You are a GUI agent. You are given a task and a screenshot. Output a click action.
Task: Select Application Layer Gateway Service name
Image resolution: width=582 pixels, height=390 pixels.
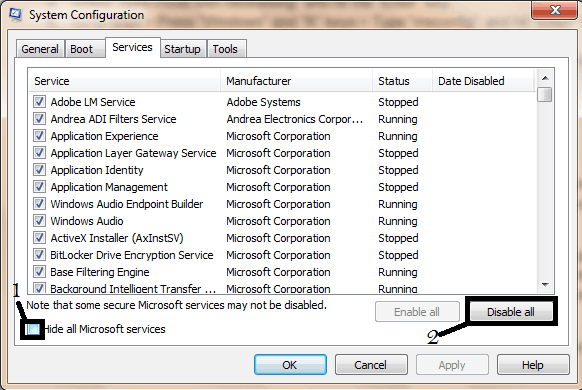[133, 153]
